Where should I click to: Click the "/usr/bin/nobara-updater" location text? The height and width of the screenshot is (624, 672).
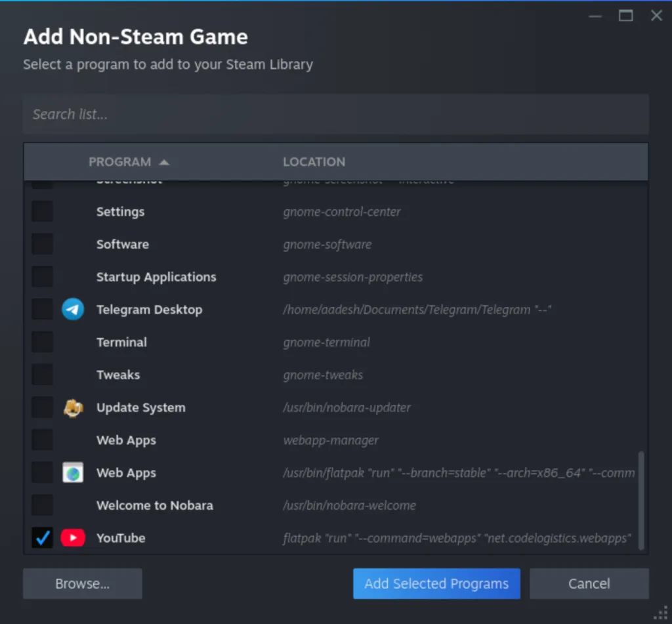pyautogui.click(x=346, y=407)
